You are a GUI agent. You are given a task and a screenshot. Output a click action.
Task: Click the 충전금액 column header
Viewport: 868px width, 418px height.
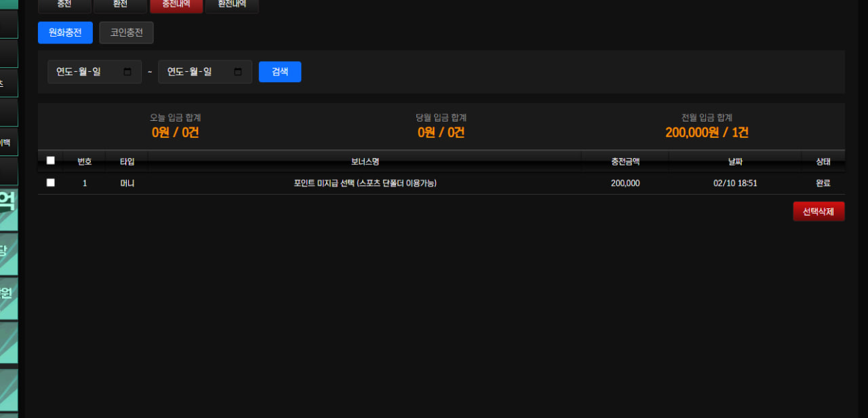coord(625,161)
